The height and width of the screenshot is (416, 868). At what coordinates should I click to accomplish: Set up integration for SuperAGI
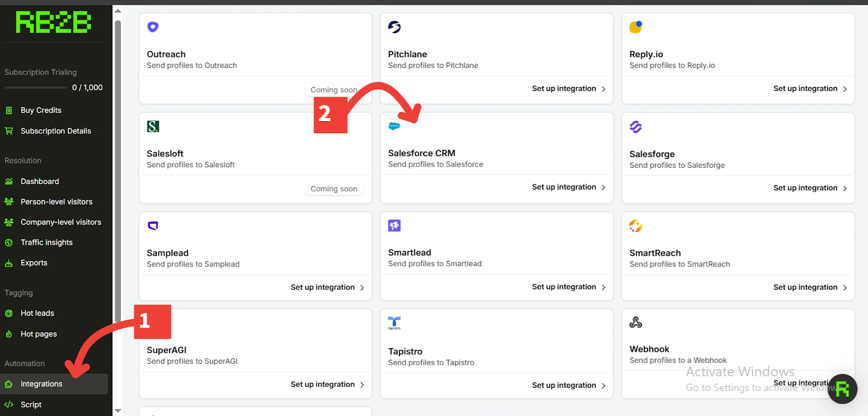[327, 385]
